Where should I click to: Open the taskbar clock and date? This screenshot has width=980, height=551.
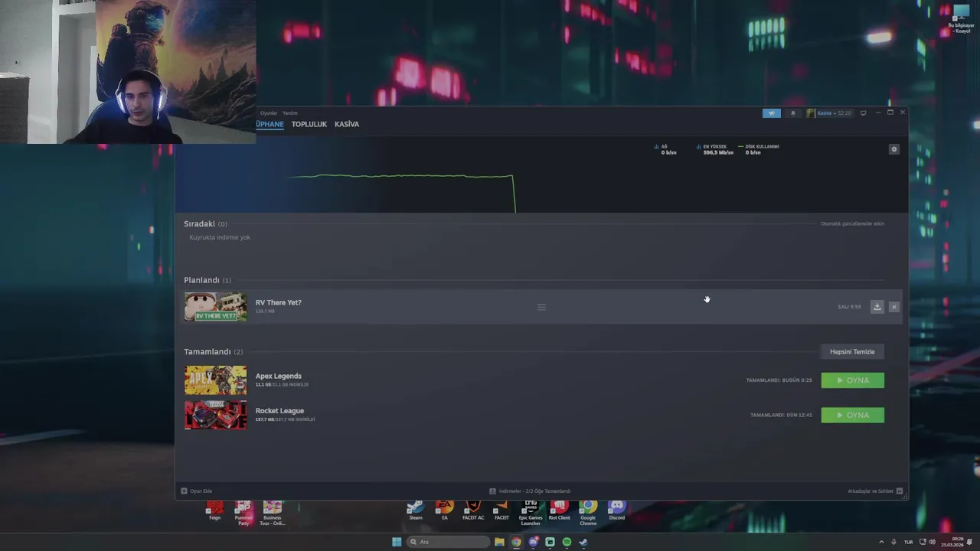[x=952, y=542]
